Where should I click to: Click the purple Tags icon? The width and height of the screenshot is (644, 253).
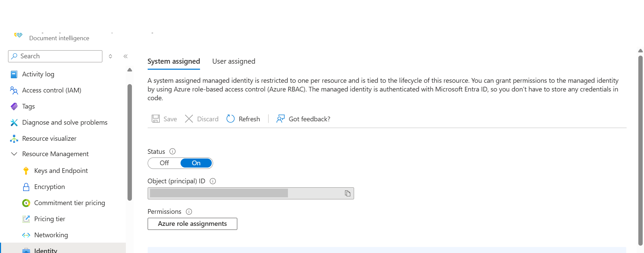14,107
